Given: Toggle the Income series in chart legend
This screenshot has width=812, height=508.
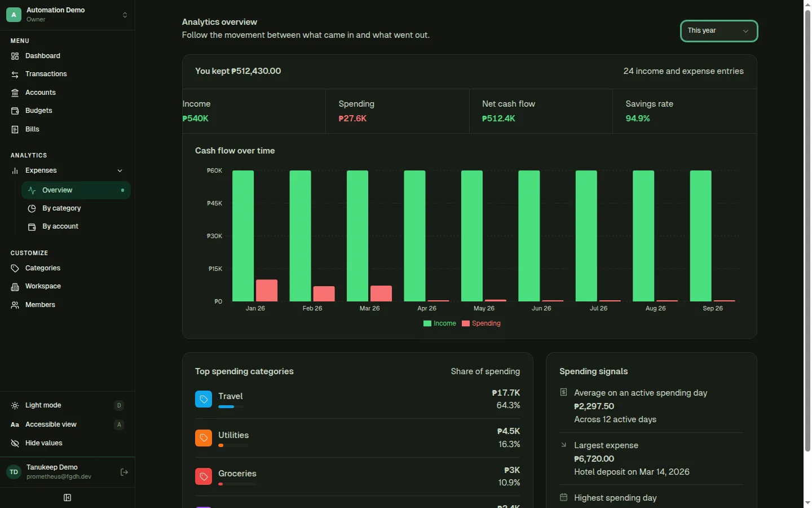Looking at the screenshot, I should tap(440, 323).
